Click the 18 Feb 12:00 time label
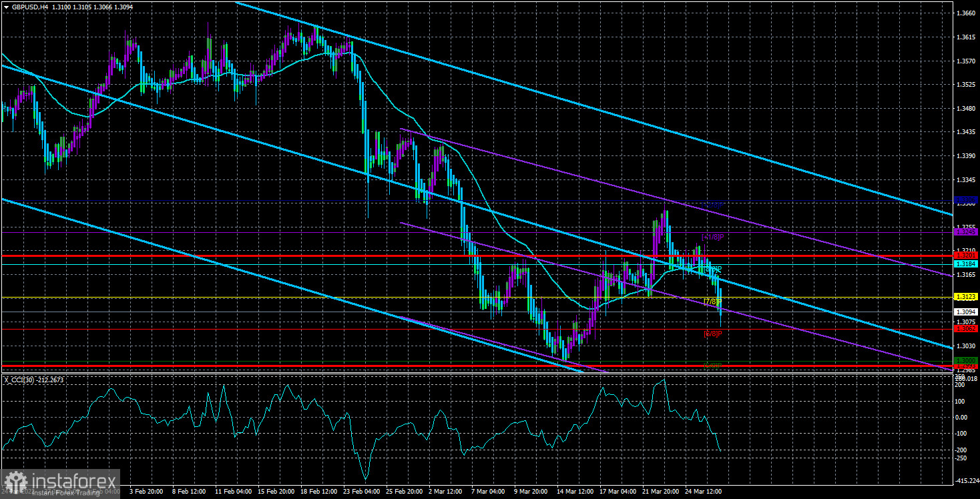This screenshot has height=499, width=980. tap(319, 492)
